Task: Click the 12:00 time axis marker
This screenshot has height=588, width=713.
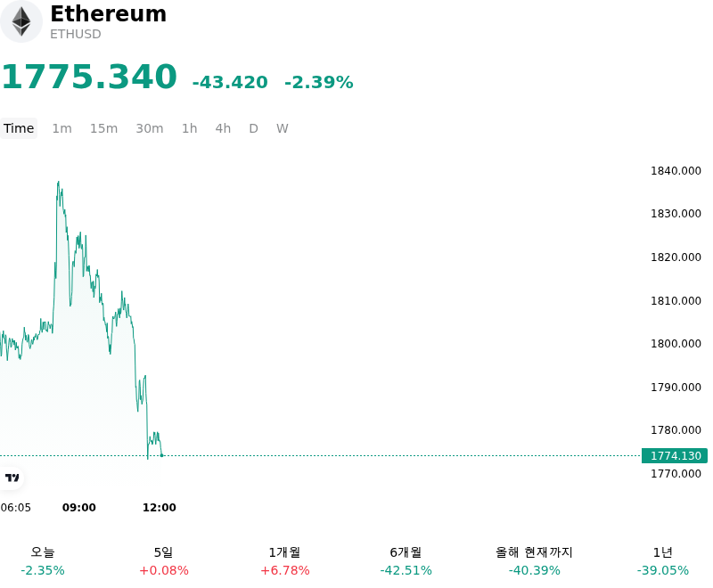Action: pyautogui.click(x=160, y=507)
